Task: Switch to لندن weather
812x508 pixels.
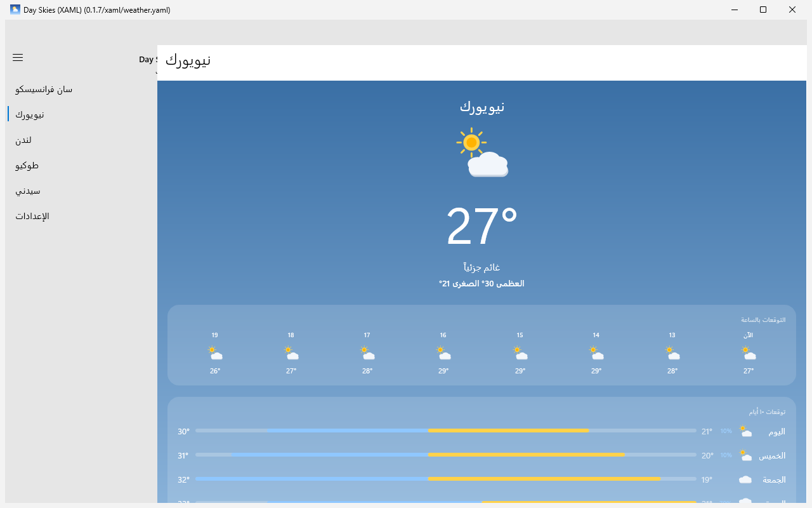Action: click(81, 140)
